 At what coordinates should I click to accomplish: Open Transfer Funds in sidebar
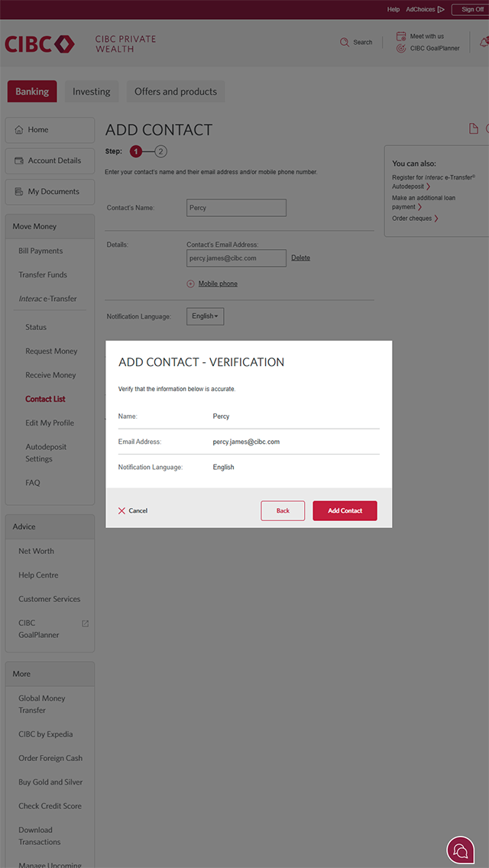[43, 274]
